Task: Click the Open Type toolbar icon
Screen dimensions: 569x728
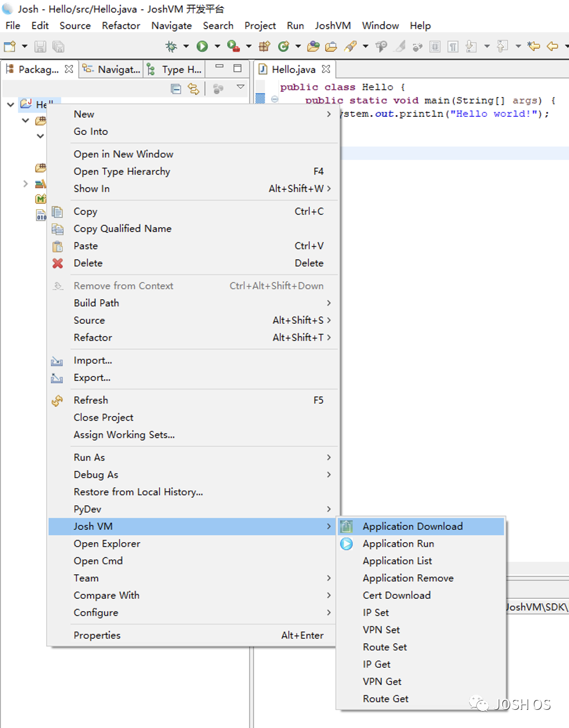Action: (x=314, y=46)
